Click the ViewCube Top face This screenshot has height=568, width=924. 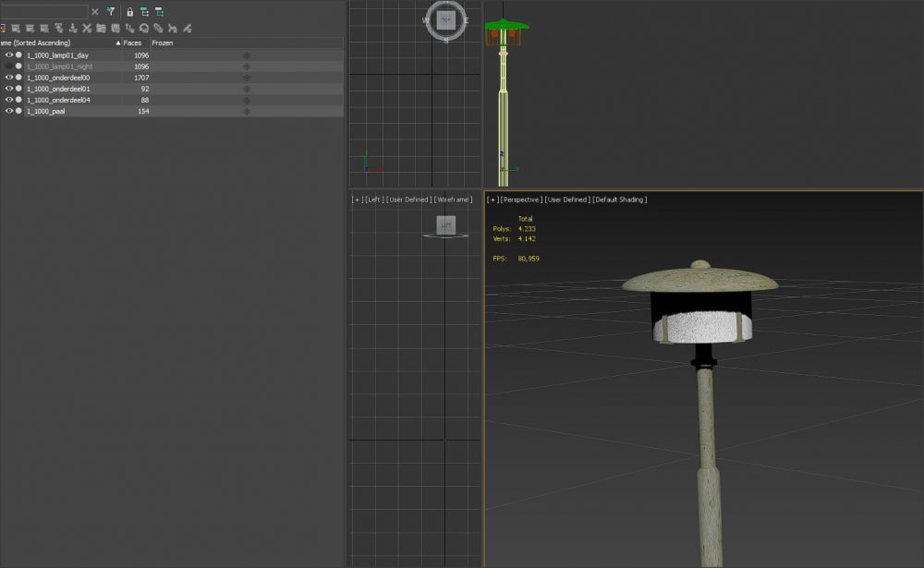click(446, 19)
